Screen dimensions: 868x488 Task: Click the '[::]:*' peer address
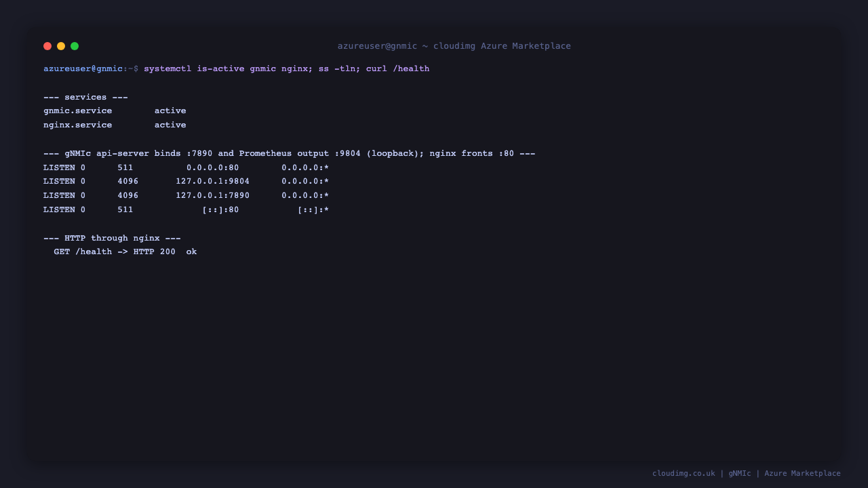point(313,209)
